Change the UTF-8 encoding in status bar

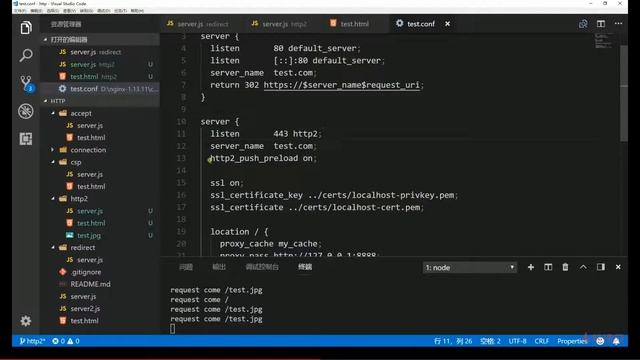point(517,341)
